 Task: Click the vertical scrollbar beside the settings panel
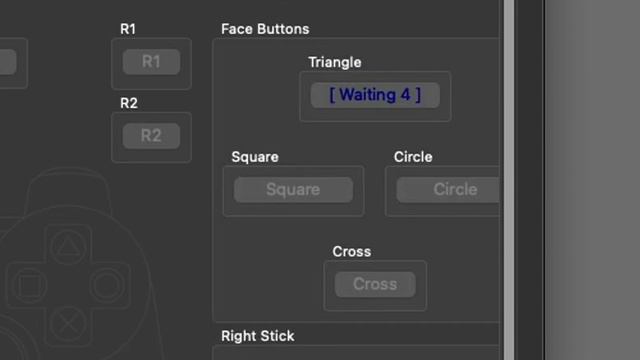[x=509, y=180]
